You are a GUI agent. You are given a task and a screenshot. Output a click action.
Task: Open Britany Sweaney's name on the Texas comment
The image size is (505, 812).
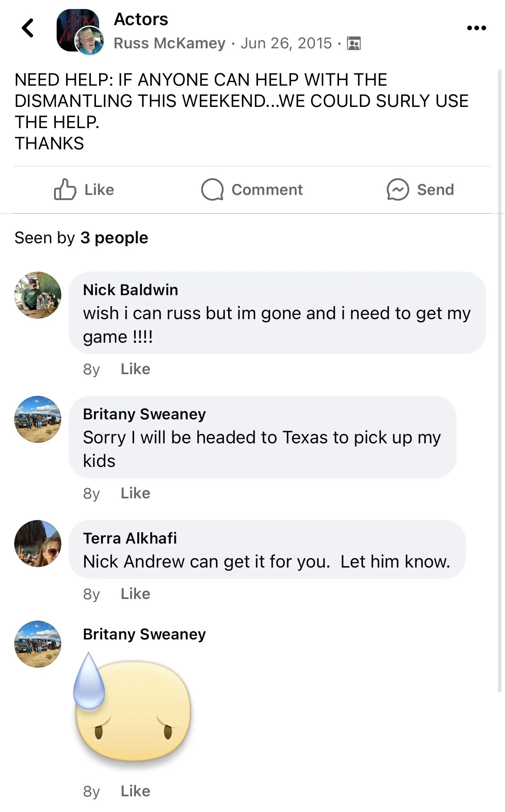click(144, 414)
